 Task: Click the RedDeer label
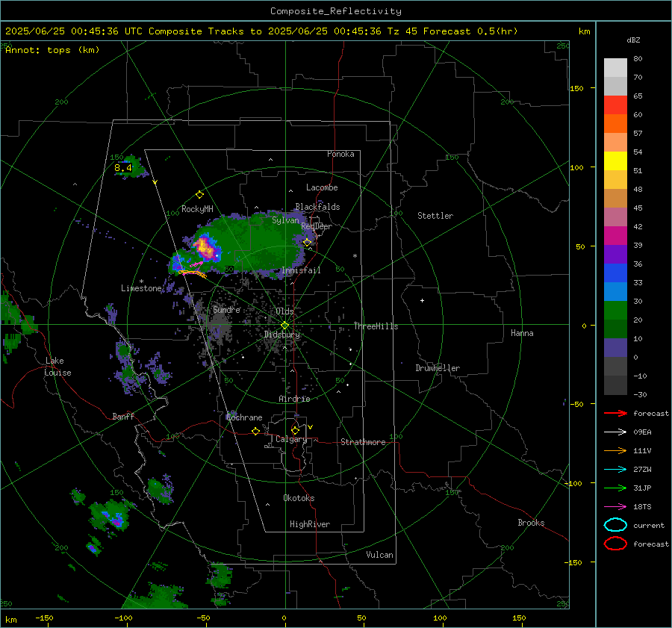[317, 226]
